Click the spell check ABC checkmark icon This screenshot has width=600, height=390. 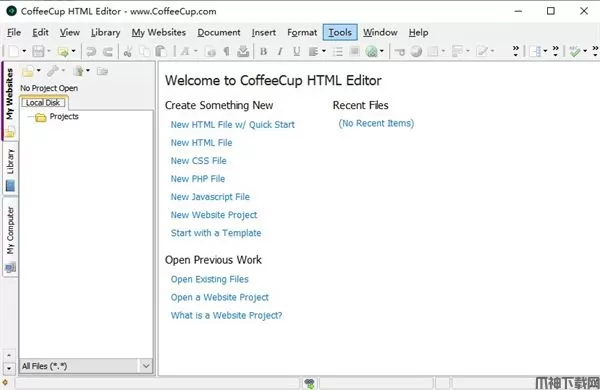(x=575, y=51)
